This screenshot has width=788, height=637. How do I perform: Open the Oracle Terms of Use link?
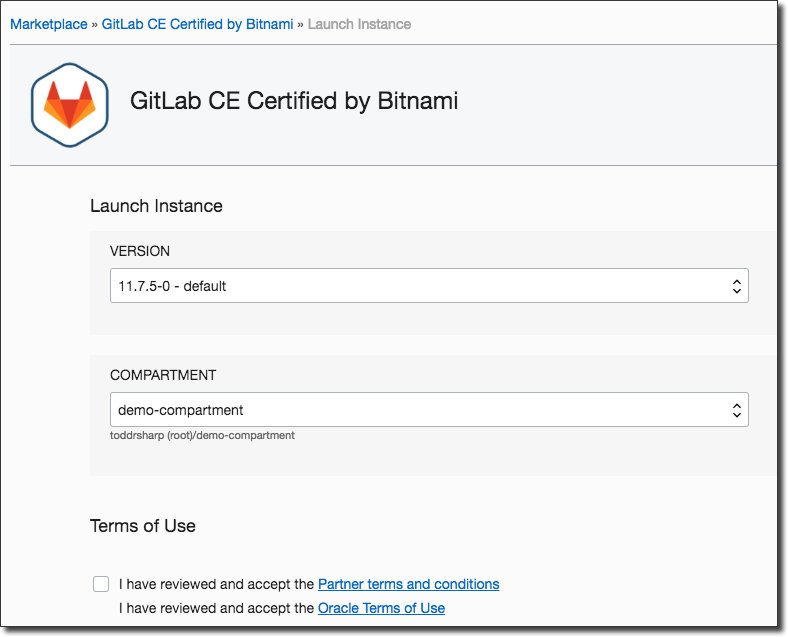point(381,608)
